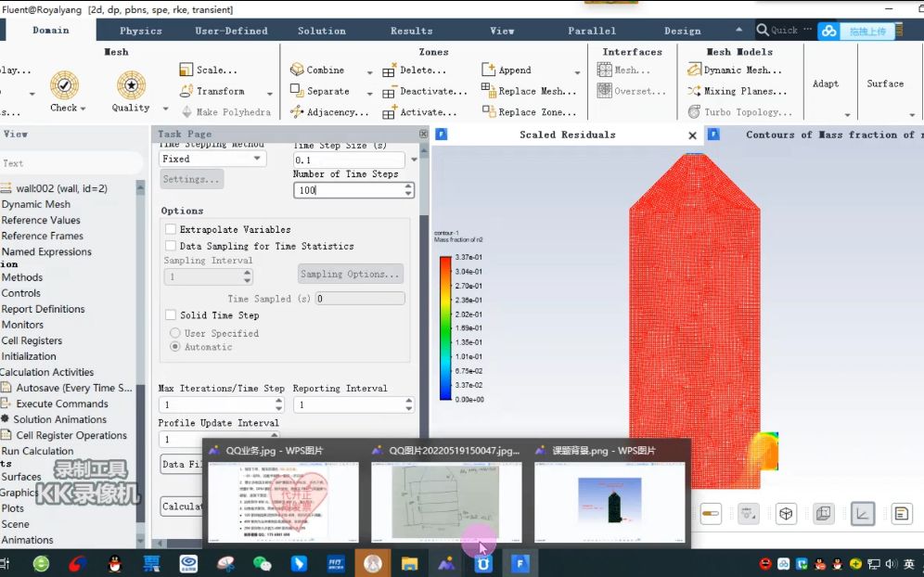Viewport: 924px width, 577px height.
Task: Open the mesh Quality icon
Action: (x=131, y=85)
